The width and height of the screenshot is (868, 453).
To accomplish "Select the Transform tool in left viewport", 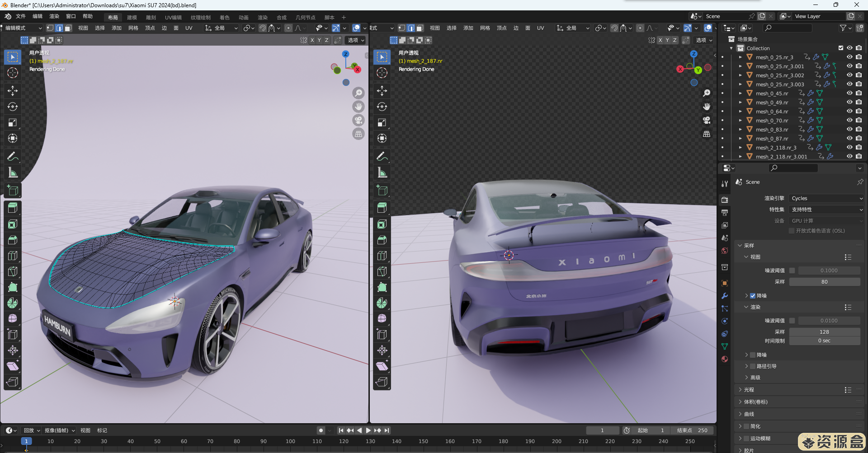I will 13,138.
